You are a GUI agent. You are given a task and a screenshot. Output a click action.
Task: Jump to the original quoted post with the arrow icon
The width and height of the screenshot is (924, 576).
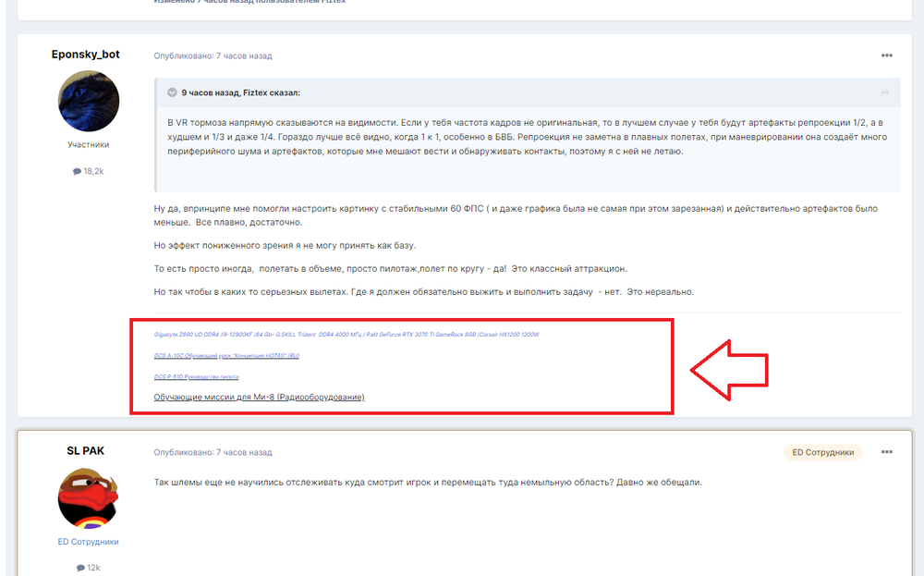pyautogui.click(x=884, y=93)
